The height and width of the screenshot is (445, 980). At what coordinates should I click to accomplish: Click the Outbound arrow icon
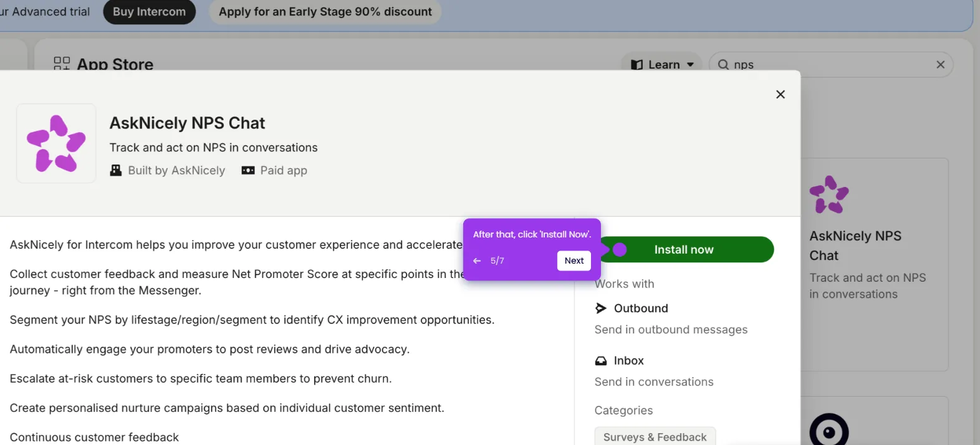(x=601, y=308)
